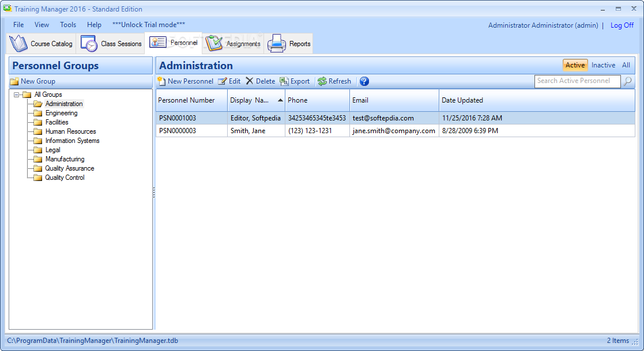Open the Tools menu
Viewport: 644px width, 351px height.
68,25
